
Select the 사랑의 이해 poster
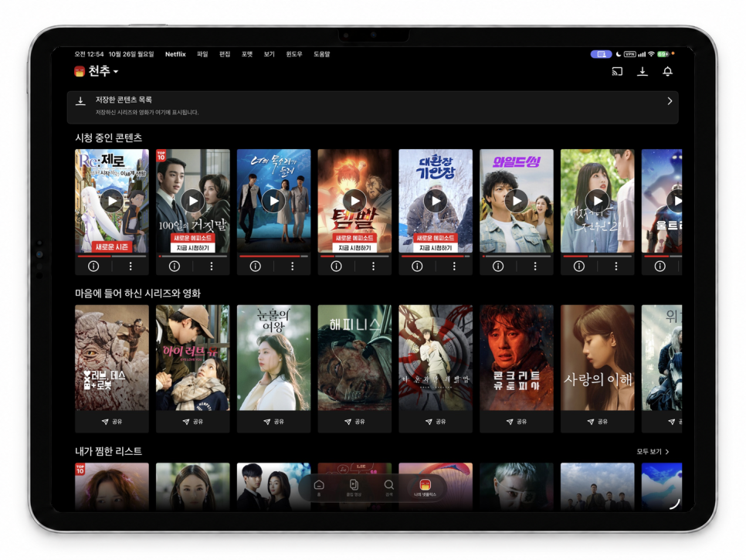(597, 358)
